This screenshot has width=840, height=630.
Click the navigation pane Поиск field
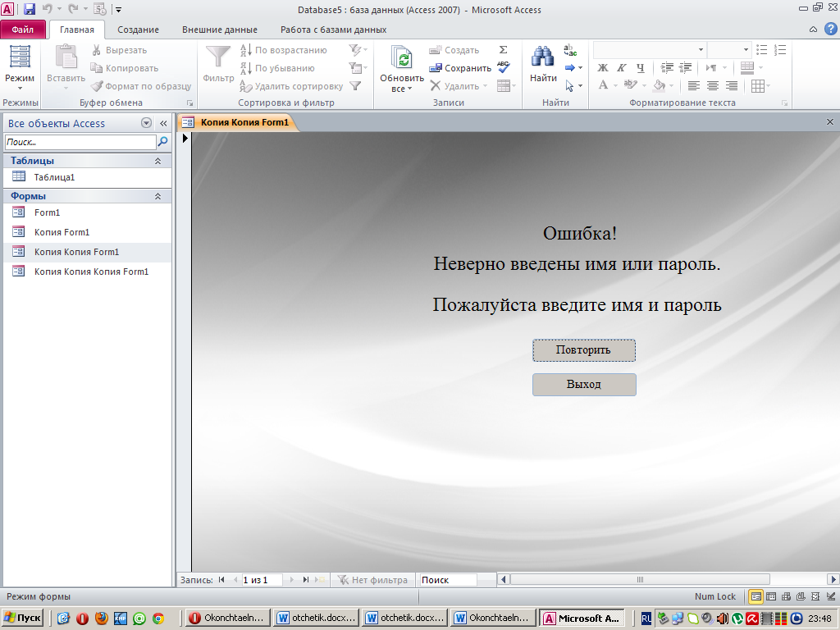tap(80, 142)
